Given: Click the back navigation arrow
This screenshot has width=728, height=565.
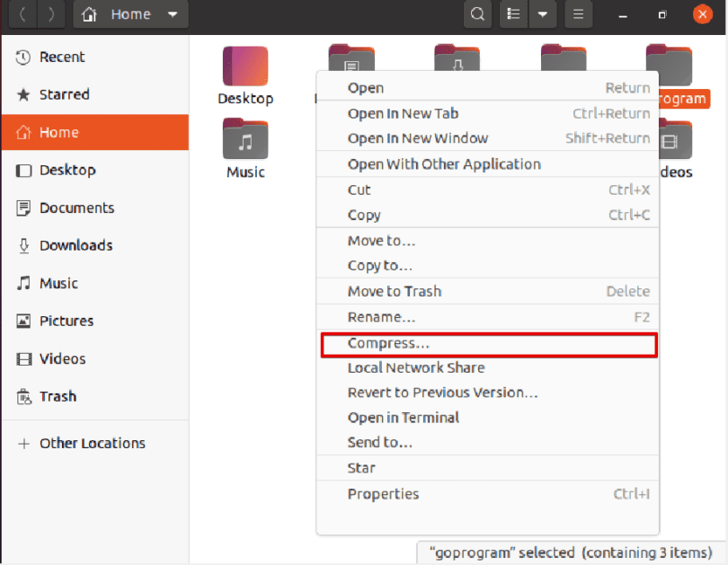Looking at the screenshot, I should coord(22,13).
